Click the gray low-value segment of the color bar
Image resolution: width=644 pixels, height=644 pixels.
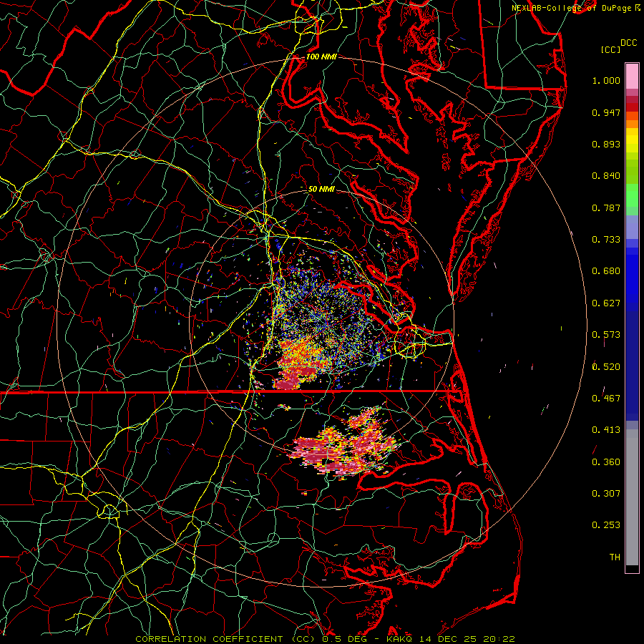coord(632,497)
